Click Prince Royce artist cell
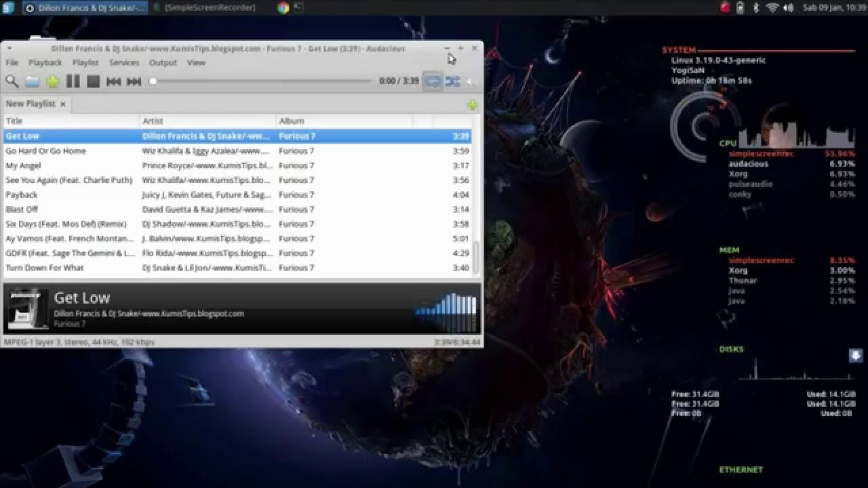Screen dimensions: 868x488 pos(208,165)
